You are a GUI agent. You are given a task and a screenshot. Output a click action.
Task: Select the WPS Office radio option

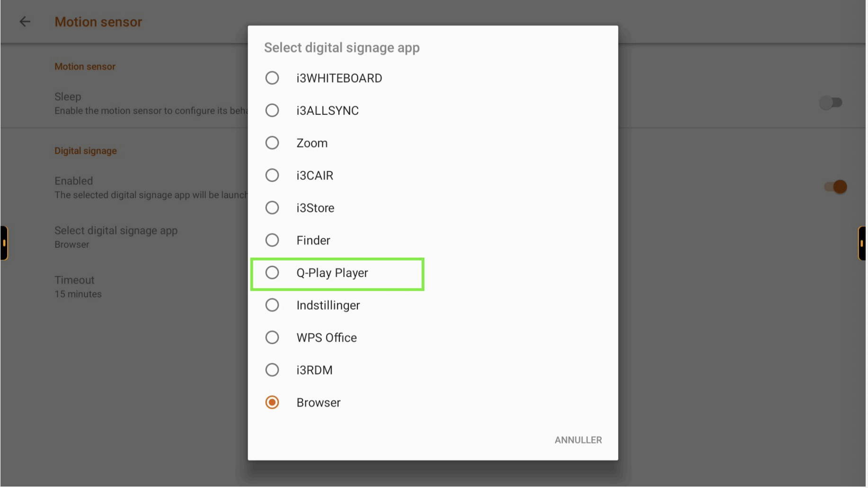pos(433,338)
